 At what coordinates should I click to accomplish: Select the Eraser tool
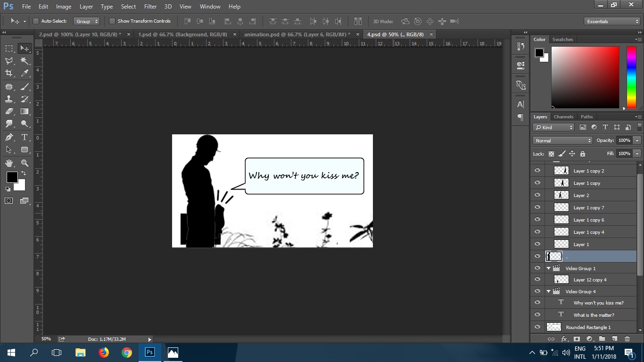pos(9,112)
